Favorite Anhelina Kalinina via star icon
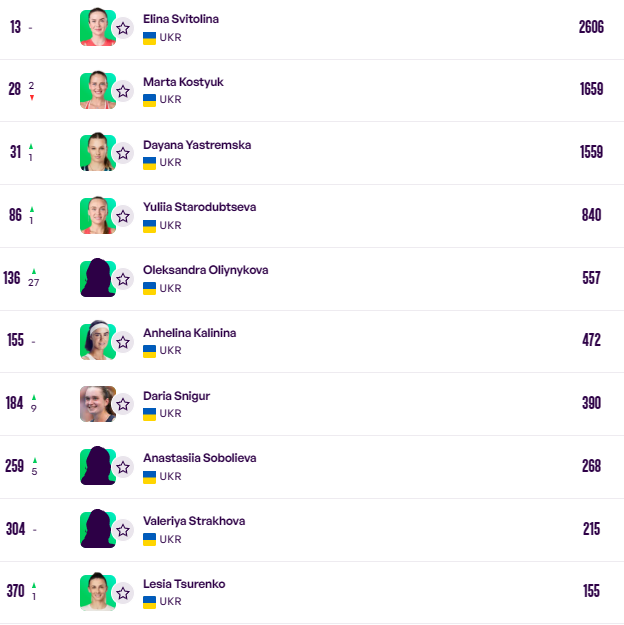This screenshot has height=625, width=624. click(123, 342)
